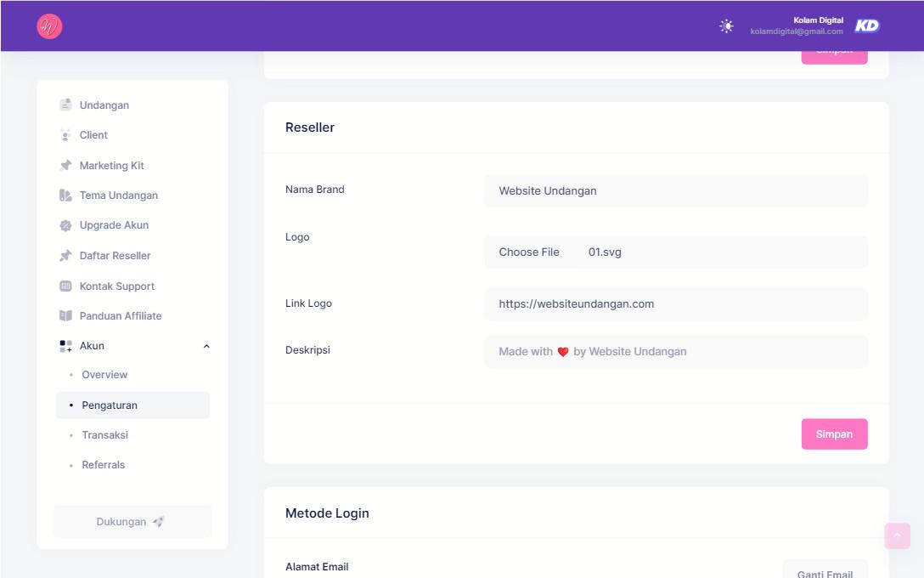
Task: Click the Client people icon
Action: [65, 135]
